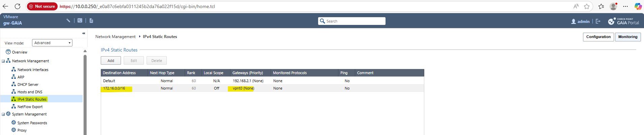Click the Gaia portal search field

pyautogui.click(x=352, y=21)
